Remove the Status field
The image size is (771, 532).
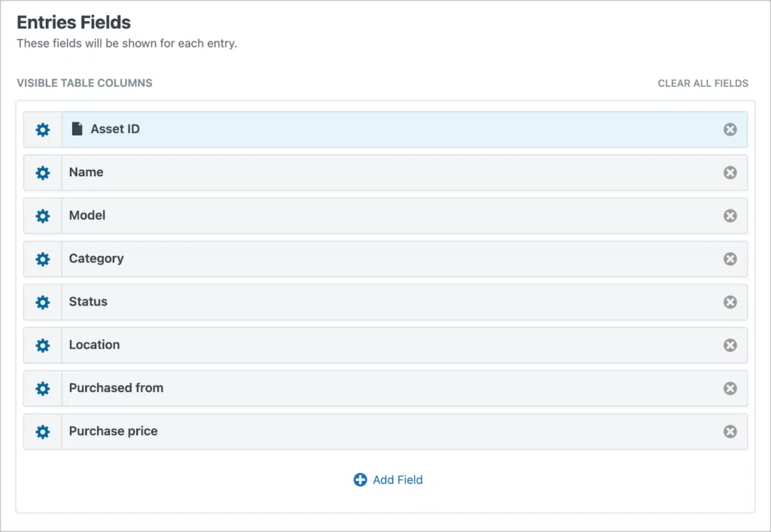click(730, 302)
